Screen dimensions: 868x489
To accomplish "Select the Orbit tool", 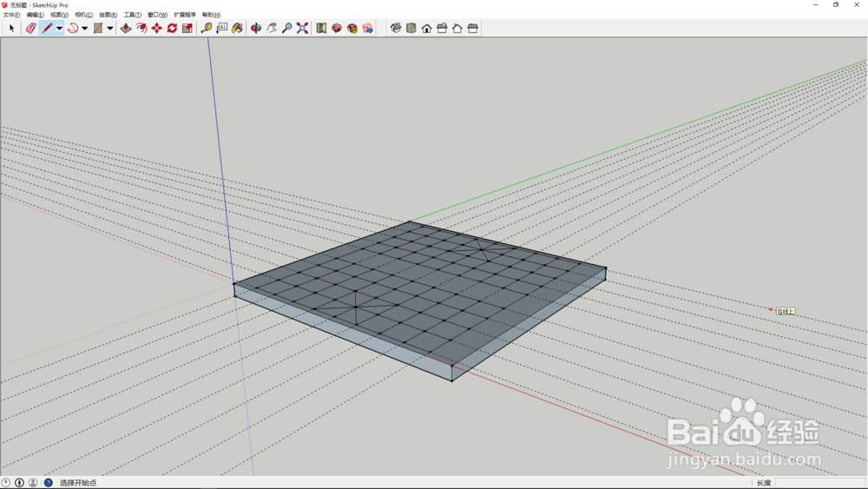I will (x=256, y=29).
